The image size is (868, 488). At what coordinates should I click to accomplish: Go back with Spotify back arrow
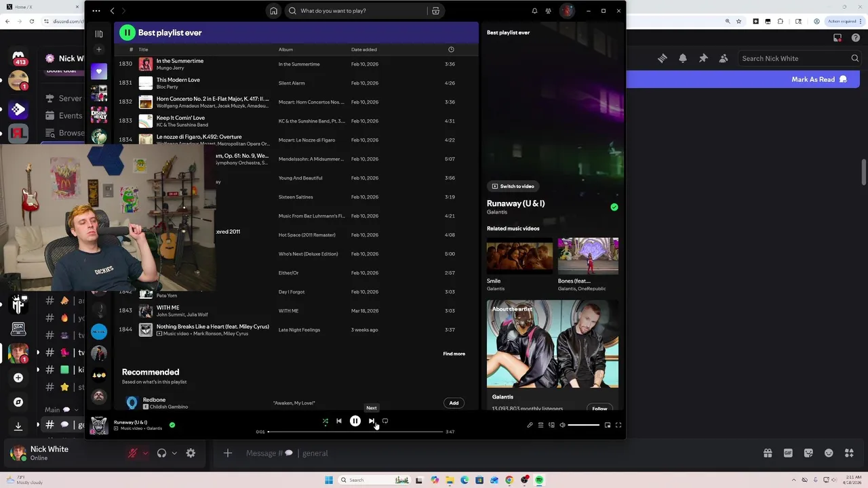click(113, 11)
